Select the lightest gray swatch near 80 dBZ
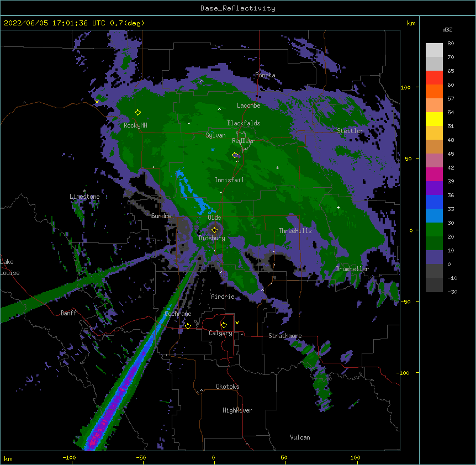The image size is (476, 465). [434, 50]
